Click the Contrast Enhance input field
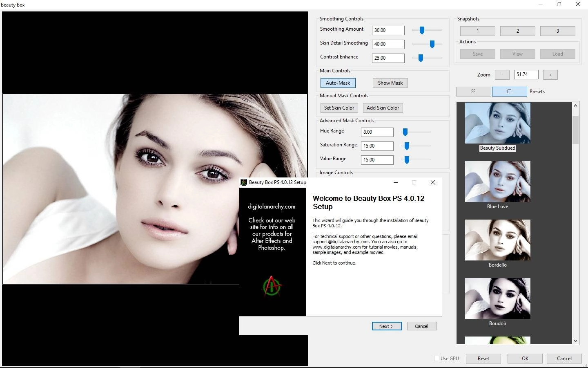The height and width of the screenshot is (368, 588). pyautogui.click(x=388, y=58)
